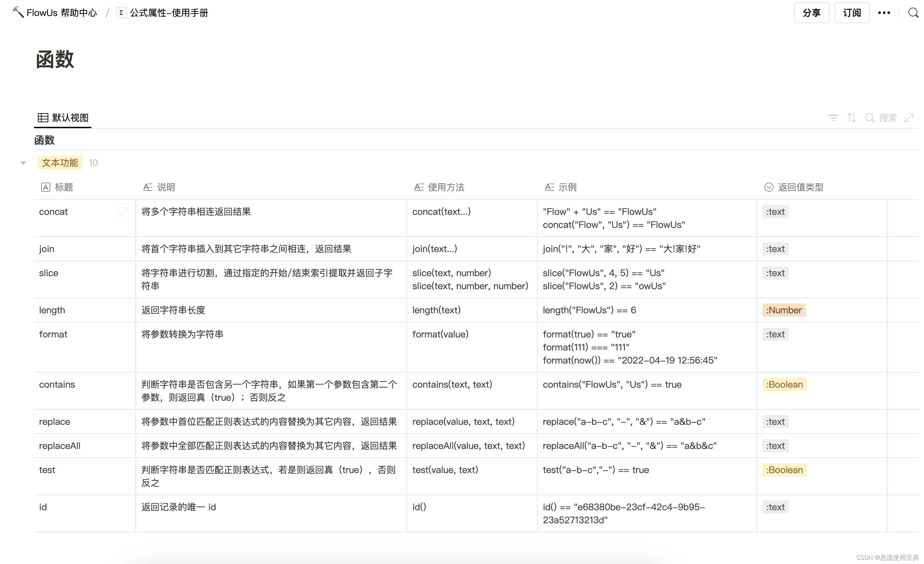Open the ... more options menu
This screenshot has width=924, height=564.
(884, 12)
